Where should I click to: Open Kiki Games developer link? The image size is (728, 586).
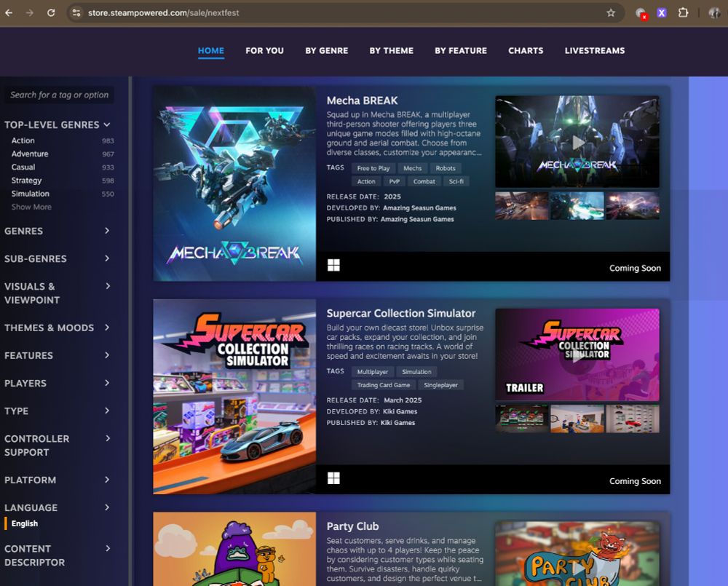pyautogui.click(x=400, y=411)
